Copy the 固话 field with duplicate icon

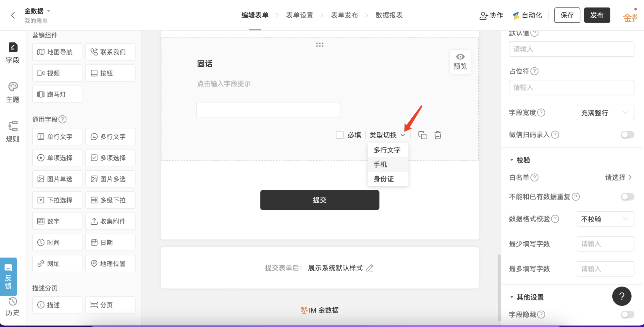(422, 135)
